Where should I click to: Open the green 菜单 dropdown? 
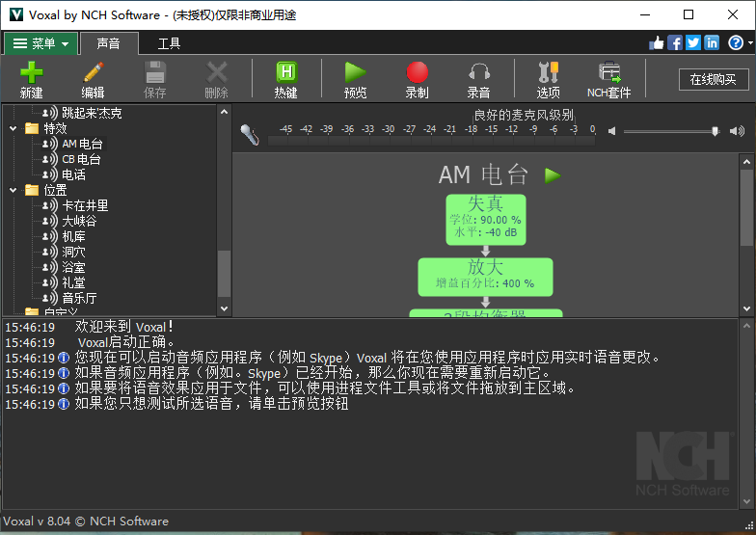tap(40, 43)
